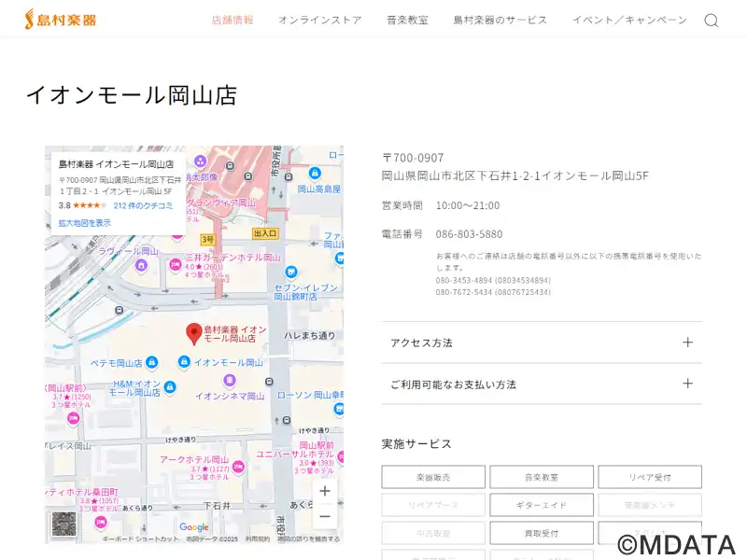The height and width of the screenshot is (560, 747).
Task: Click the 買取受付 service button
Action: pos(542,533)
